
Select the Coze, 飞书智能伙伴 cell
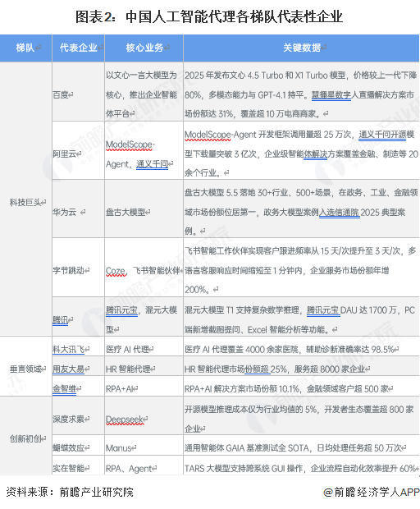coord(144,267)
